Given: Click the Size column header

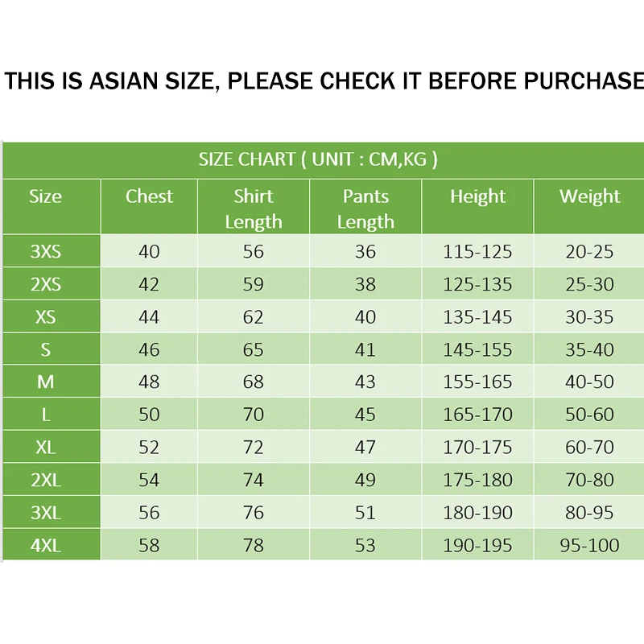Looking at the screenshot, I should click(x=45, y=196).
